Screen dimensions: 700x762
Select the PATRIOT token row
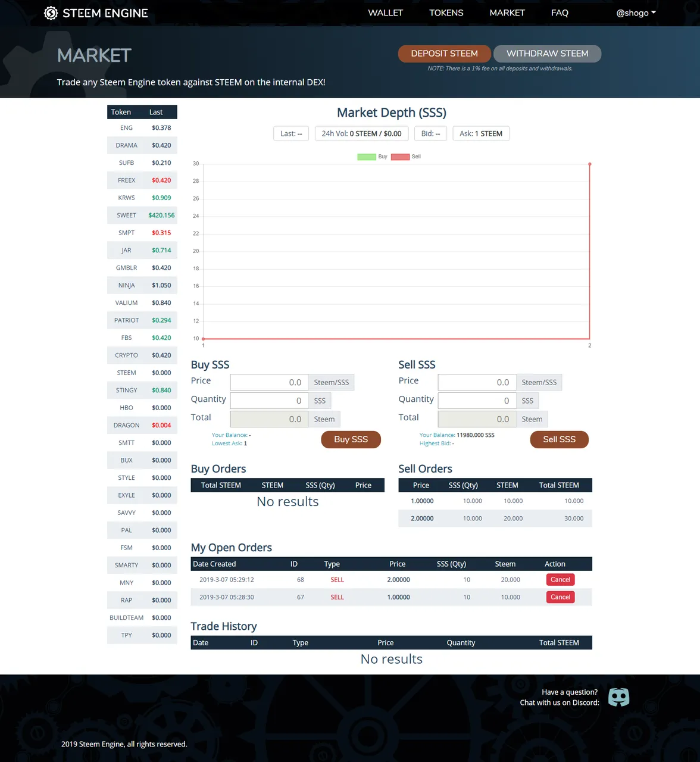click(x=142, y=320)
